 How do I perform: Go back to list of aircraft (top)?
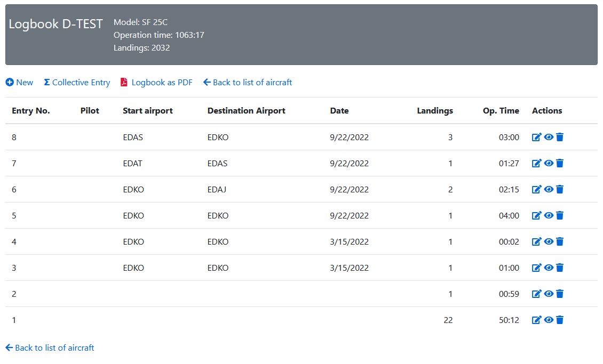pos(248,83)
